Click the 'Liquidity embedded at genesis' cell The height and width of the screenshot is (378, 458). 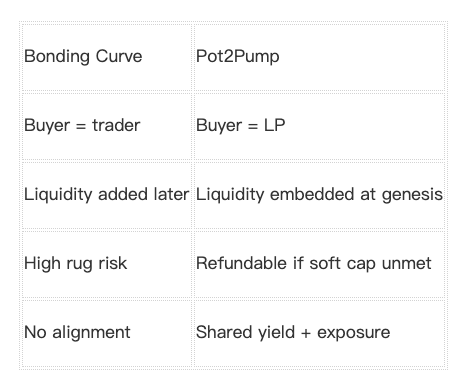(319, 195)
